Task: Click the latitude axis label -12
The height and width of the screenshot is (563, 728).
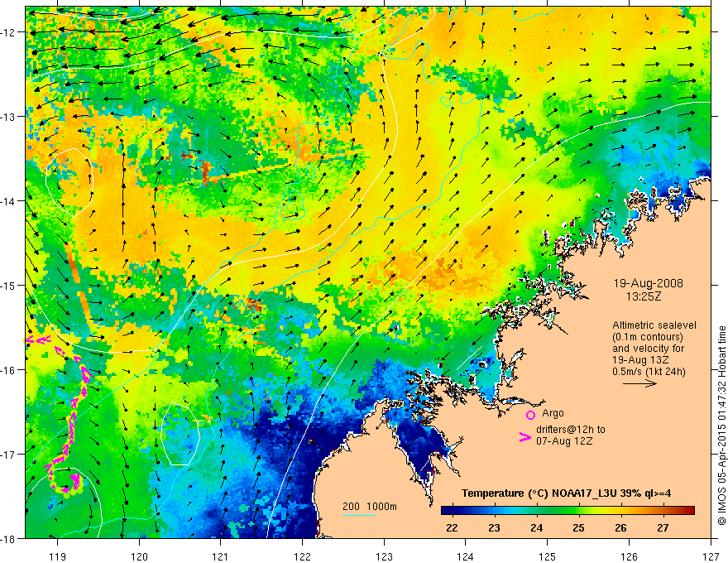Action: click(9, 32)
